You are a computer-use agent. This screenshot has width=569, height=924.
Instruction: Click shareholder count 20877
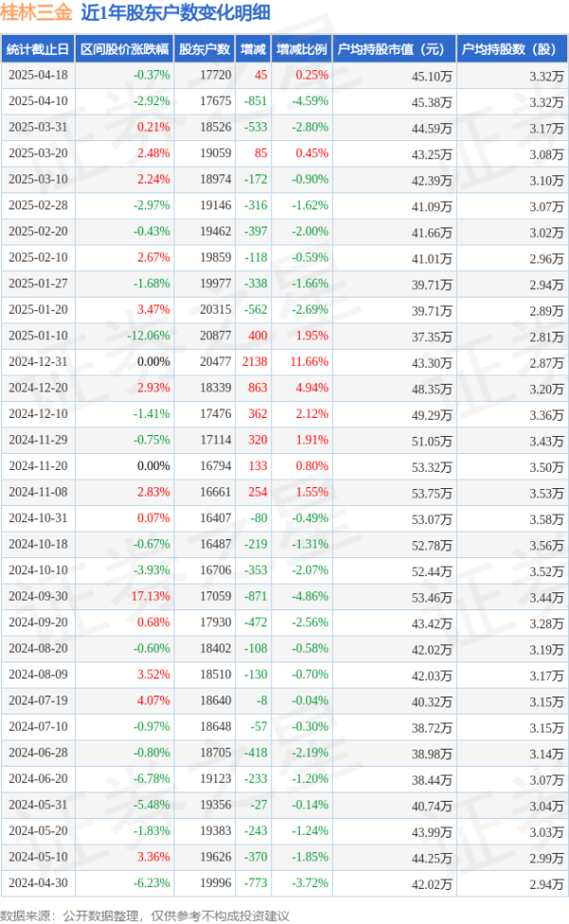(215, 335)
